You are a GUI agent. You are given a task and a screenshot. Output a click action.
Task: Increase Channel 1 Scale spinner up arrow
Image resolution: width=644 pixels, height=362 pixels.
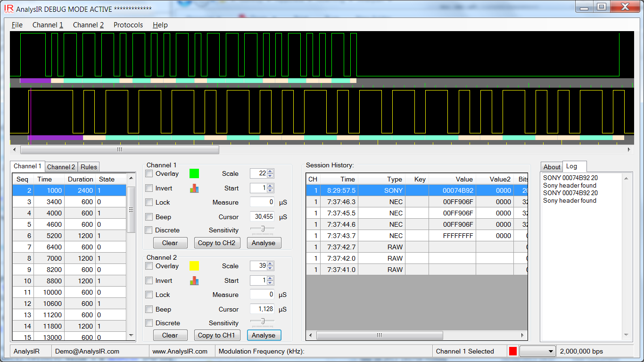pos(270,172)
